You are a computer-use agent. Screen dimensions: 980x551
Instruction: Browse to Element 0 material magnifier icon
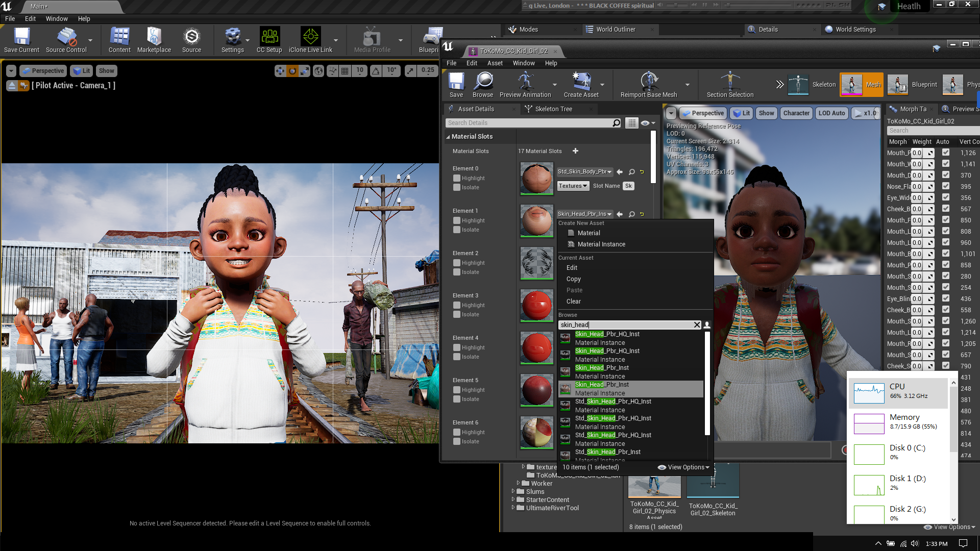(x=632, y=172)
